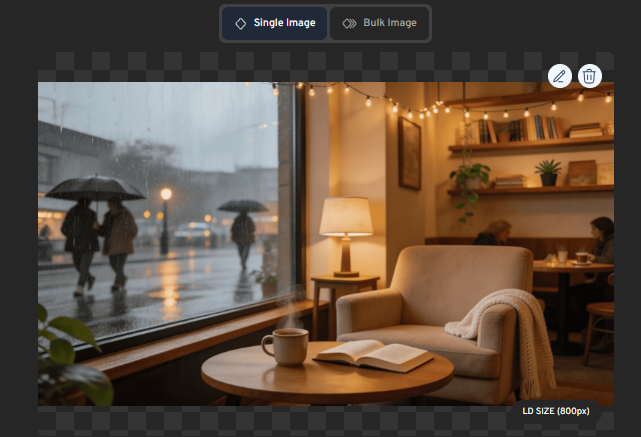Viewport: 641px width, 437px height.
Task: Click the stacked diamonds icon for Bulk Image
Action: pyautogui.click(x=350, y=23)
